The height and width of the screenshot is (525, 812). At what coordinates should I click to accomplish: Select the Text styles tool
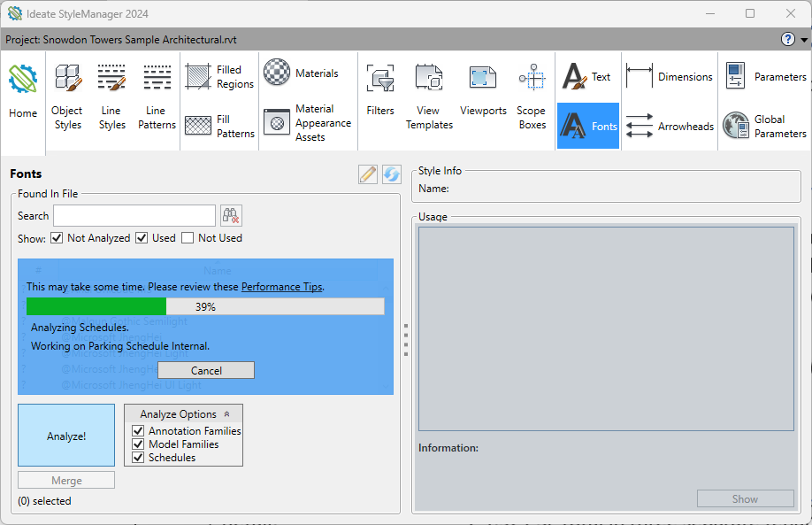point(587,77)
